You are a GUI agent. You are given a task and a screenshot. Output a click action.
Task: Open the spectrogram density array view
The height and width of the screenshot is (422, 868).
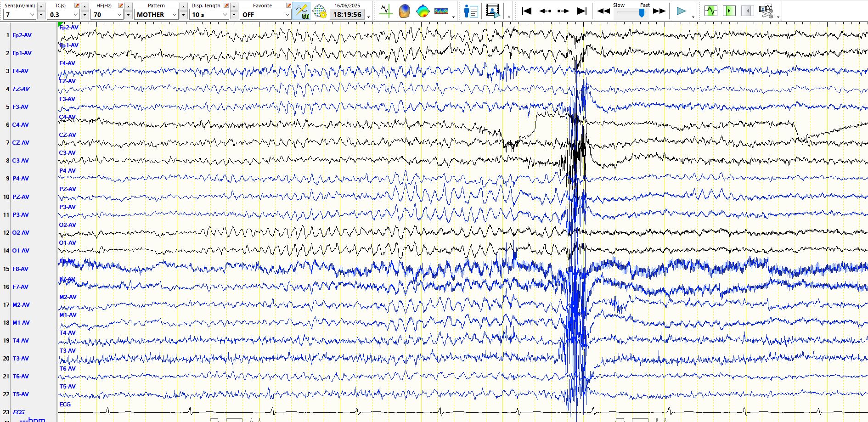[x=441, y=11]
